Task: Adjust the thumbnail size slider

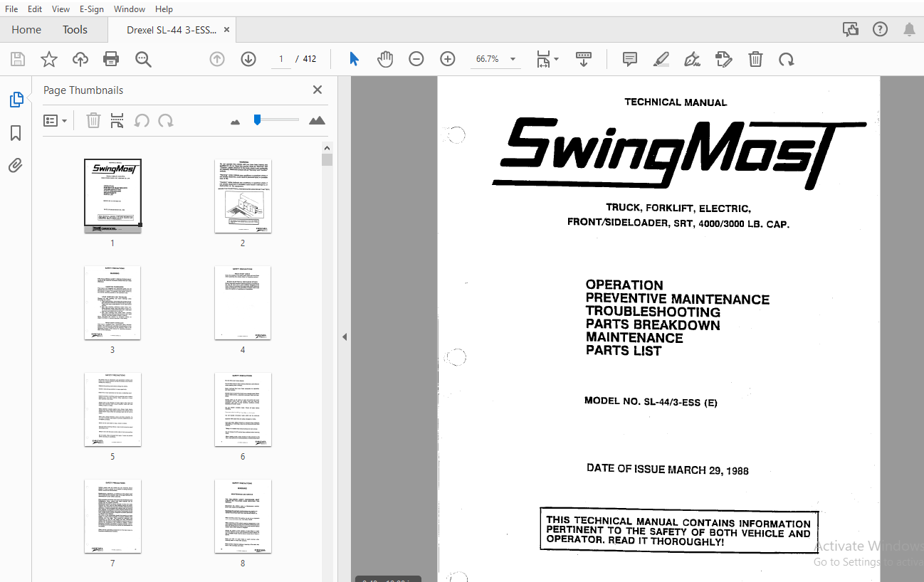Action: tap(277, 120)
